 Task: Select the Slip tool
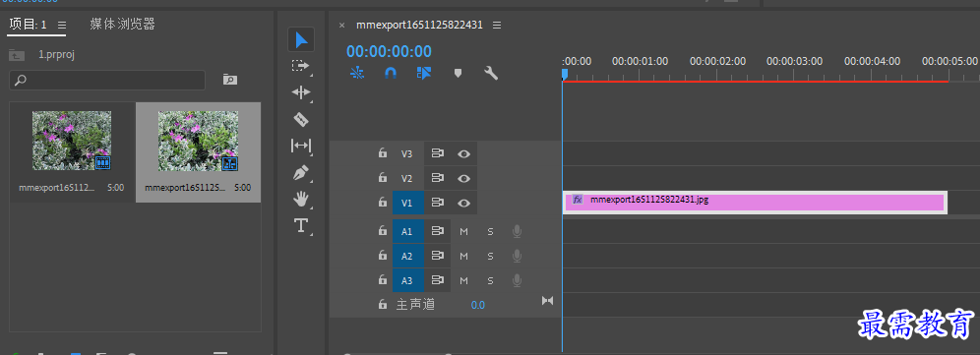click(x=301, y=146)
